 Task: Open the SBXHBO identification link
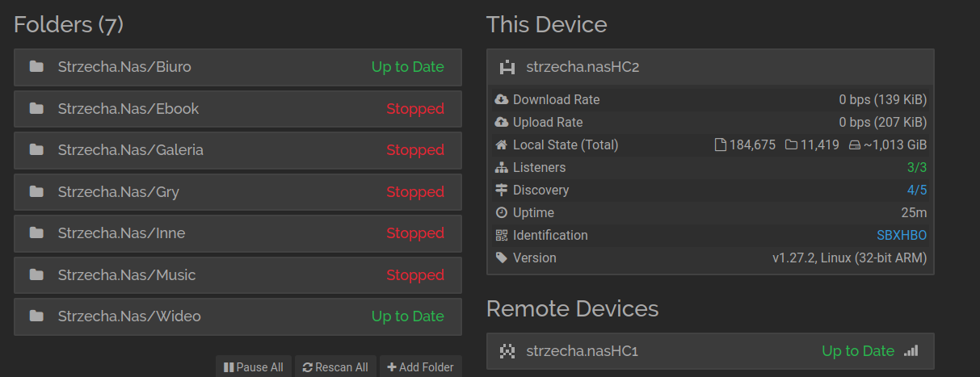(902, 236)
